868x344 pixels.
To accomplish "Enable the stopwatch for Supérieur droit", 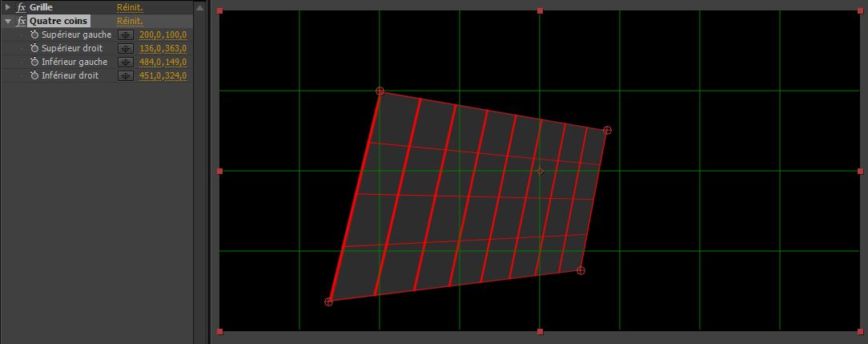I will coord(34,48).
